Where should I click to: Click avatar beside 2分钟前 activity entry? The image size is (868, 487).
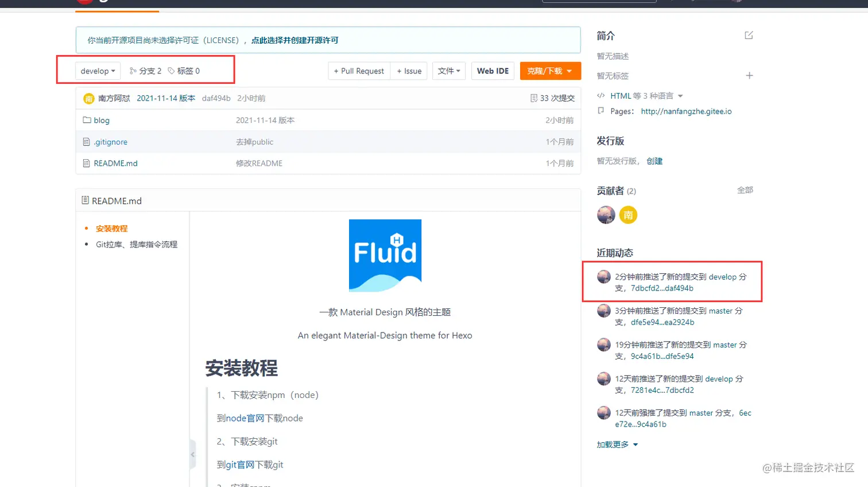[x=604, y=277]
